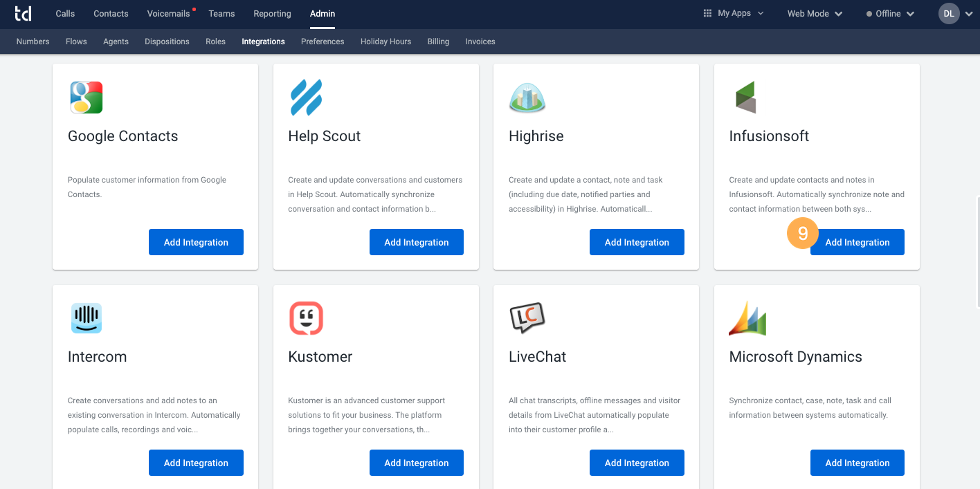Click the Microsoft Dynamics logo icon
This screenshot has height=489, width=980.
pos(747,318)
